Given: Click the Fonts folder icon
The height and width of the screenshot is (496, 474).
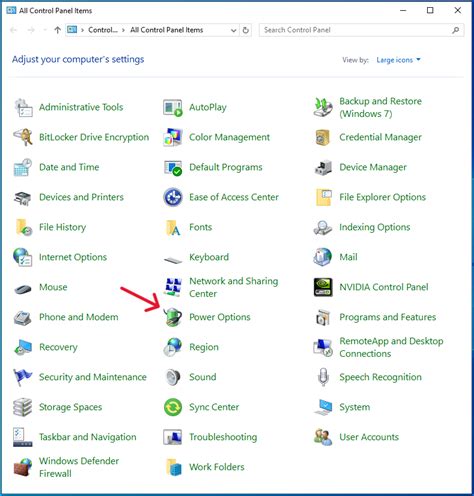Looking at the screenshot, I should pyautogui.click(x=173, y=228).
